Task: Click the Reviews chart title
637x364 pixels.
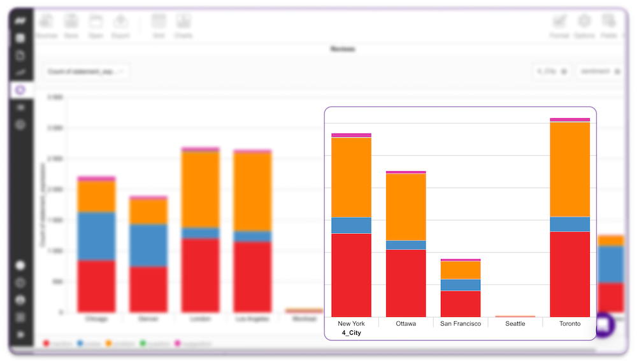Action: click(343, 49)
